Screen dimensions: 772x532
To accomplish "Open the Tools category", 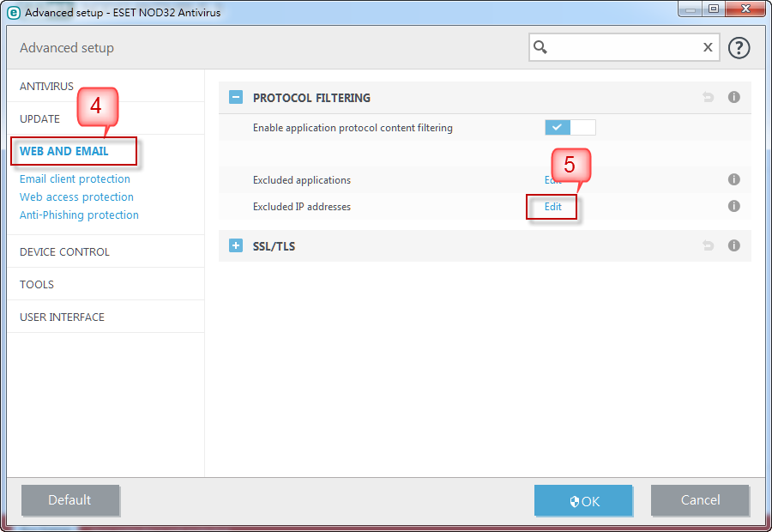I will click(x=37, y=284).
